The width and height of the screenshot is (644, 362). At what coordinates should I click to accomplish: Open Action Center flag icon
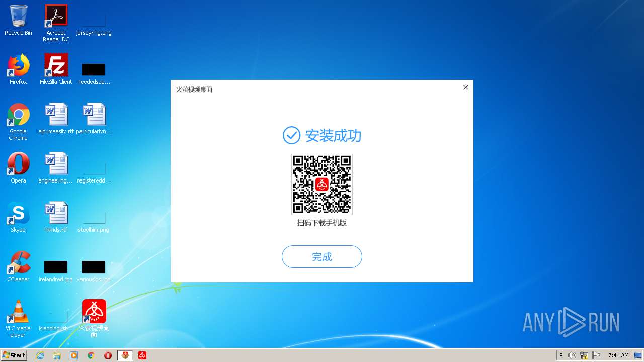(x=596, y=355)
